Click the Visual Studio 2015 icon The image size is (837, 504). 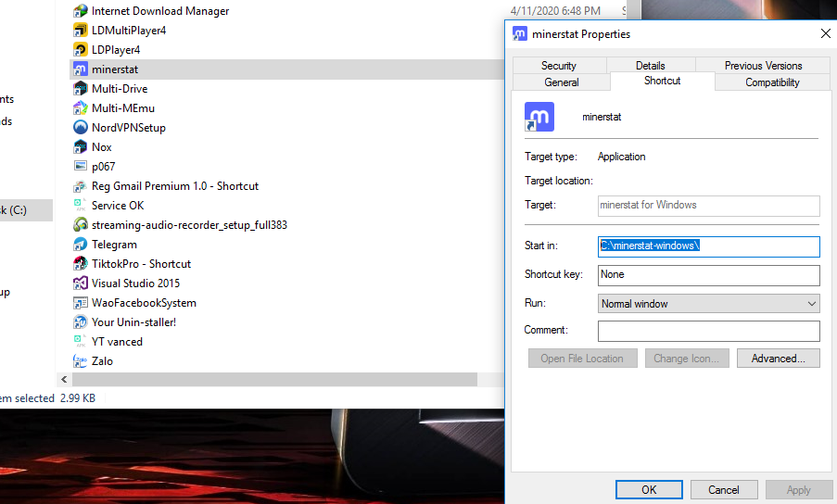81,283
